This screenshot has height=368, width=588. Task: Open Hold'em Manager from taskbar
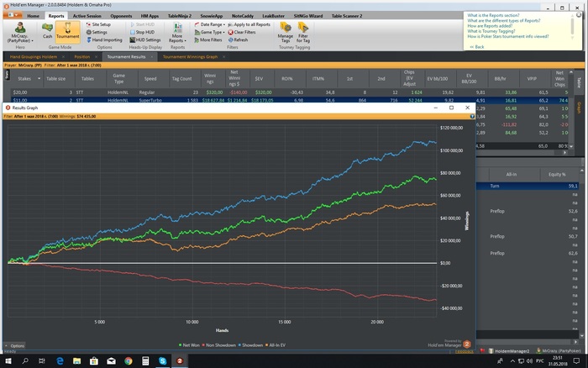tap(180, 361)
